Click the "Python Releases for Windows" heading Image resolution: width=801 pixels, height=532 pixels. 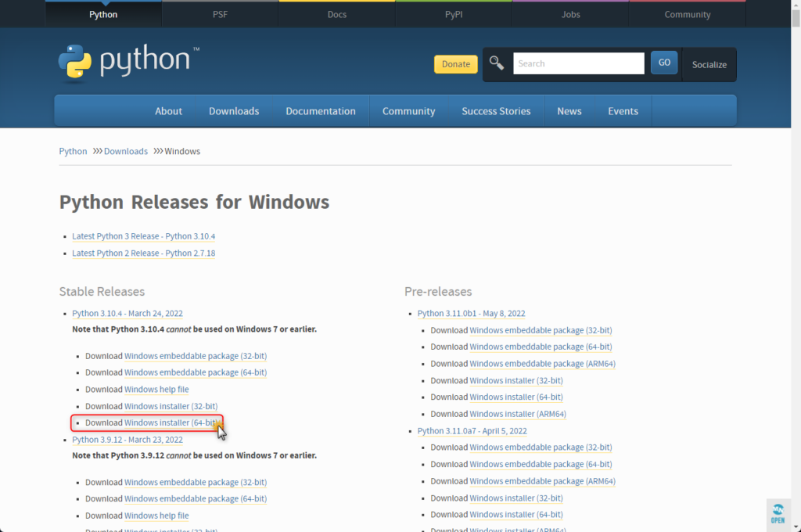pos(194,202)
